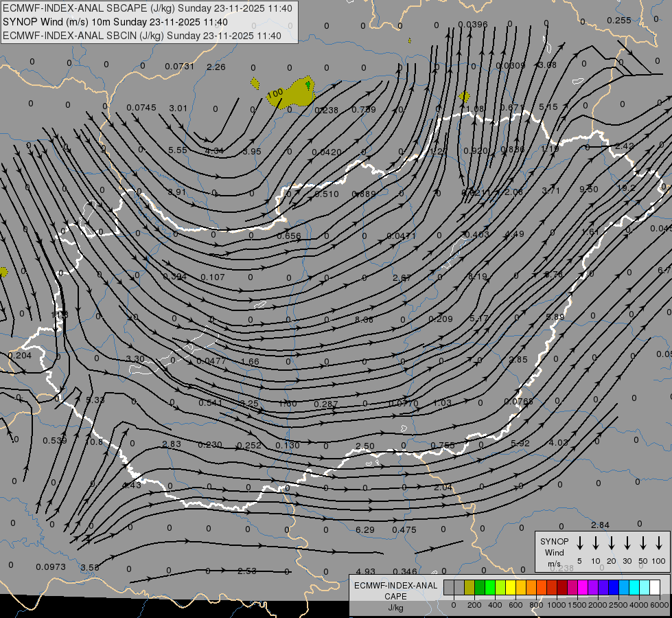Select the pure yellow swatch in CAPE legend
The height and width of the screenshot is (618, 672).
pyautogui.click(x=511, y=587)
